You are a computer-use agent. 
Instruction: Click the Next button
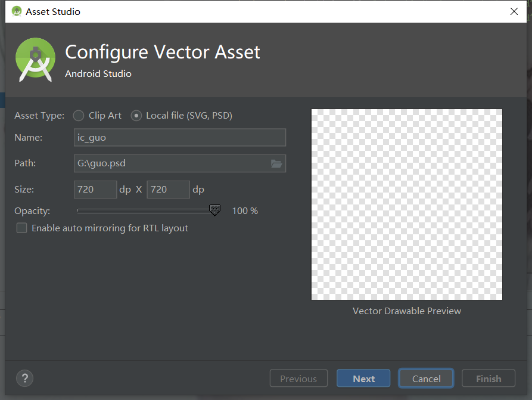(363, 378)
